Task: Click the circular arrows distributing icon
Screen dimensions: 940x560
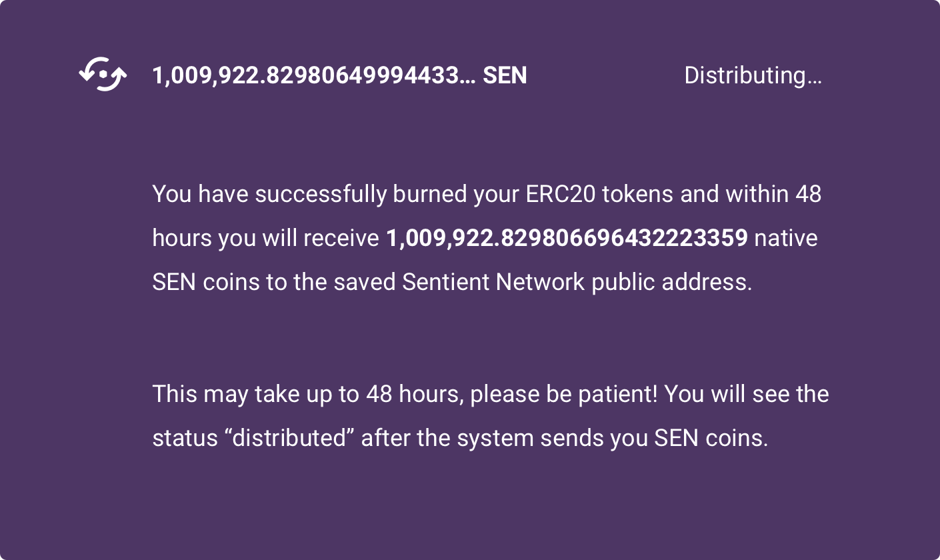Action: pos(103,75)
